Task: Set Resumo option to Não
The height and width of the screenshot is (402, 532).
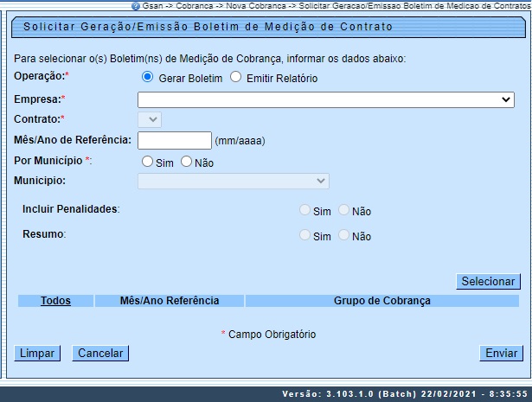Action: (x=343, y=235)
